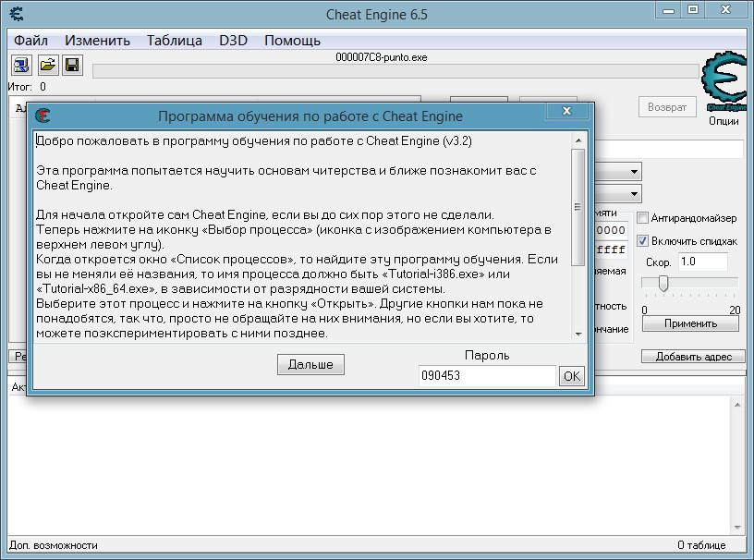Click the Применить speedhack button
The width and height of the screenshot is (754, 560).
click(690, 323)
